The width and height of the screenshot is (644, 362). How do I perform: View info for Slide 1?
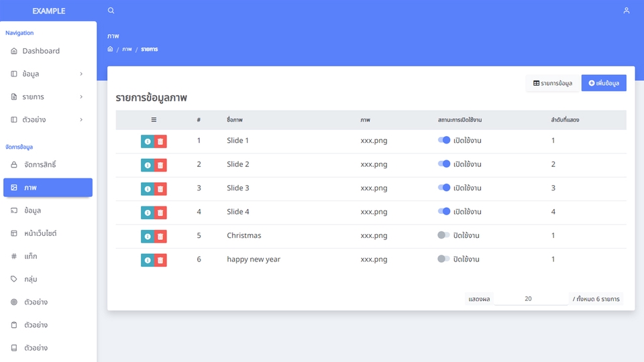(x=148, y=141)
